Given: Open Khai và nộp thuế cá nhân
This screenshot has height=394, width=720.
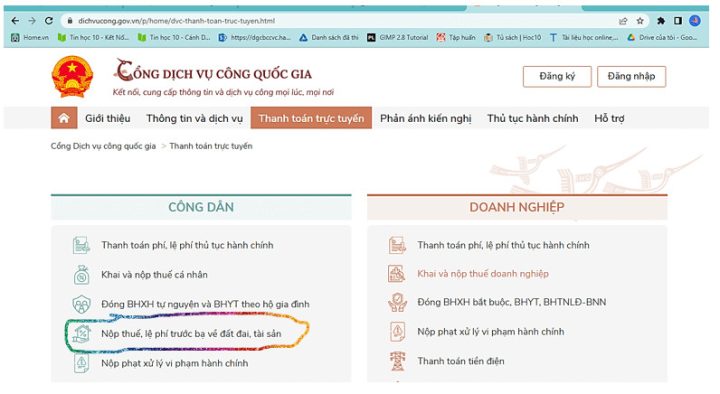Looking at the screenshot, I should [x=154, y=275].
